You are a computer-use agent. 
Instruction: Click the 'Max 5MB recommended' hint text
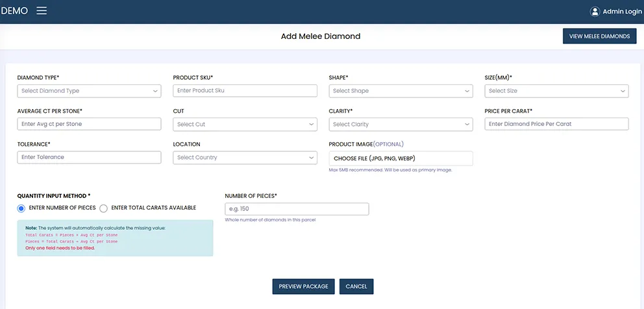pyautogui.click(x=390, y=170)
